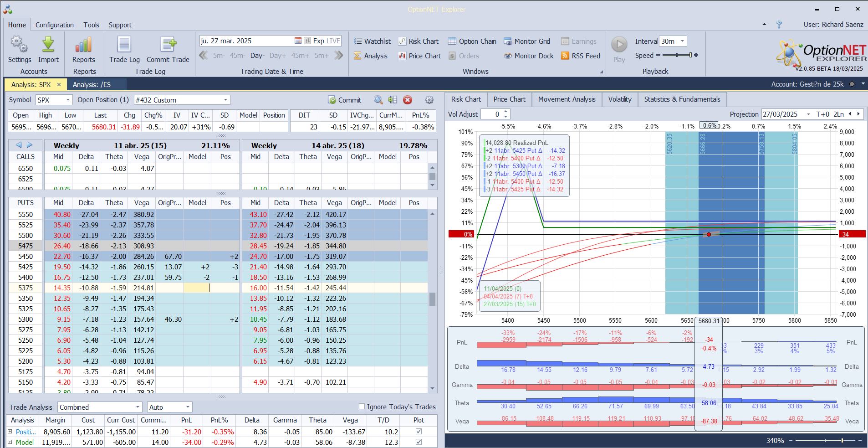Toggle Plot checkbox for Positi... row
The image size is (868, 448).
(x=419, y=432)
